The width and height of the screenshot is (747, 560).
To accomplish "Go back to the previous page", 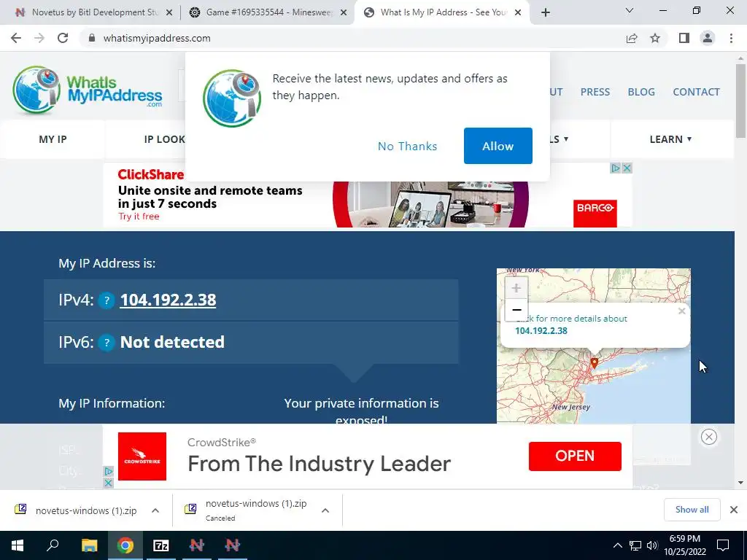I will 16,38.
